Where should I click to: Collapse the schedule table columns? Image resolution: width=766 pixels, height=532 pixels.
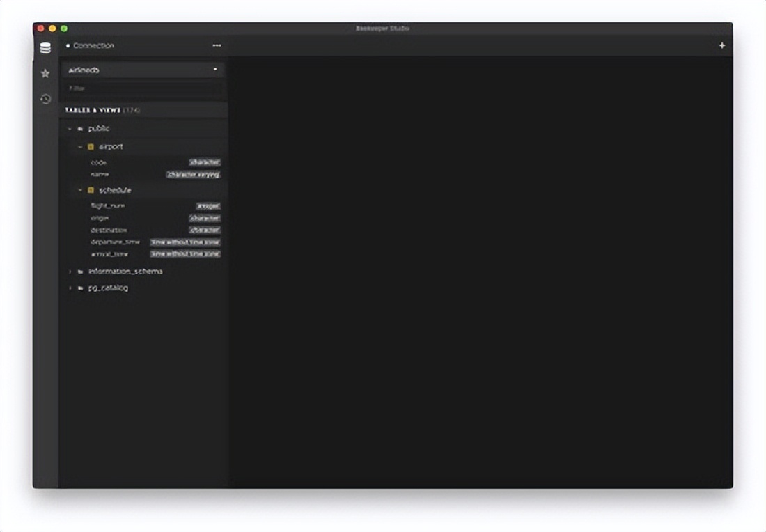click(x=80, y=190)
